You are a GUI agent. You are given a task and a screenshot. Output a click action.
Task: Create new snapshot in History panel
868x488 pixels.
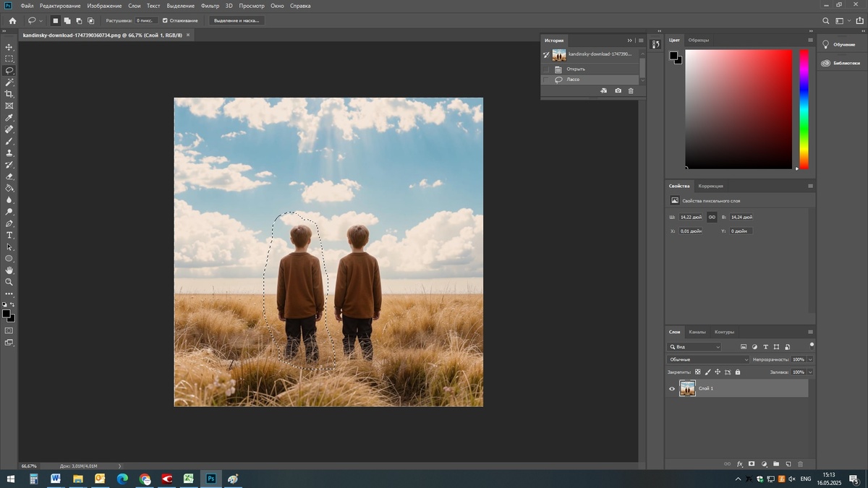(x=618, y=91)
